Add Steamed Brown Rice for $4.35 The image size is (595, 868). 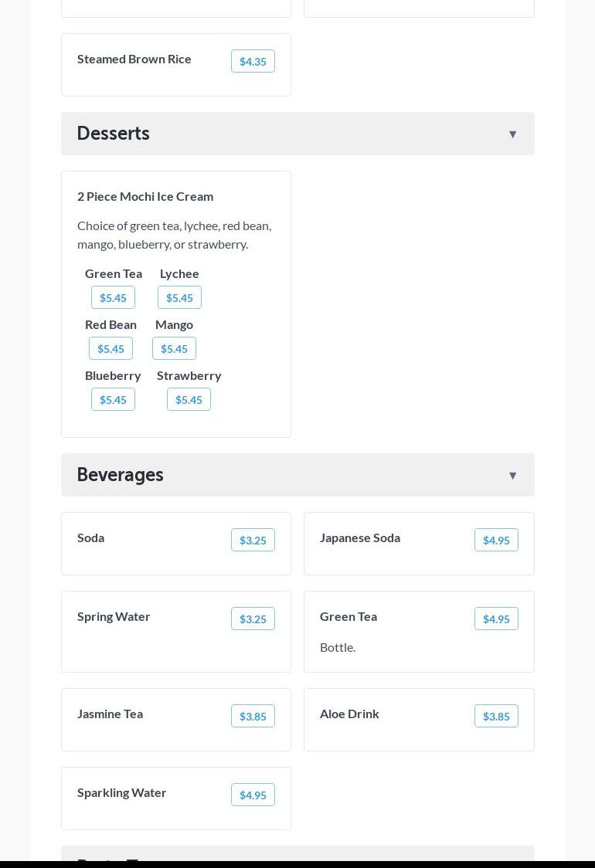pyautogui.click(x=253, y=62)
